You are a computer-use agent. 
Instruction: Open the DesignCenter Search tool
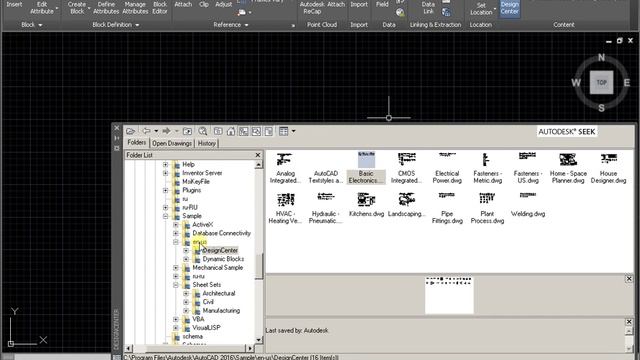[202, 131]
